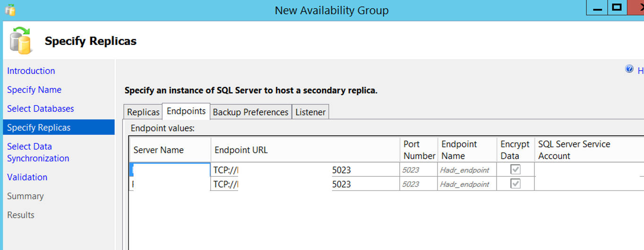The height and width of the screenshot is (250, 644).
Task: Click the title bar application icon
Action: (10, 9)
